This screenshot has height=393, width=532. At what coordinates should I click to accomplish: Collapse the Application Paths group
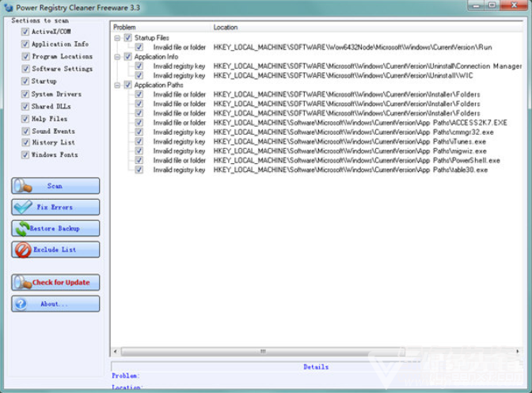[117, 85]
